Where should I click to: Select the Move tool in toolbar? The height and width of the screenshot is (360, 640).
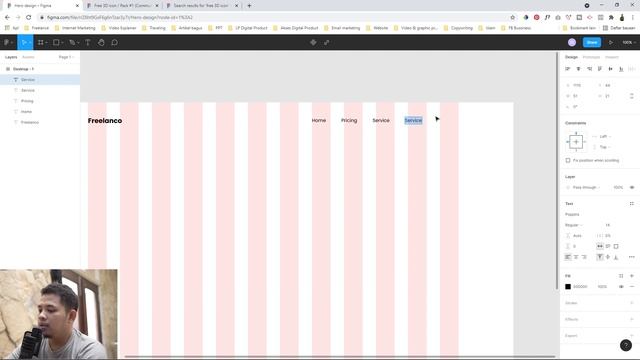tap(24, 42)
